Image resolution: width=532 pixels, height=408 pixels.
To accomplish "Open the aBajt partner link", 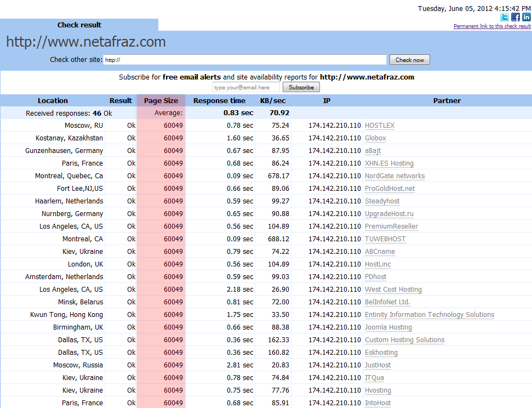I will [x=373, y=150].
